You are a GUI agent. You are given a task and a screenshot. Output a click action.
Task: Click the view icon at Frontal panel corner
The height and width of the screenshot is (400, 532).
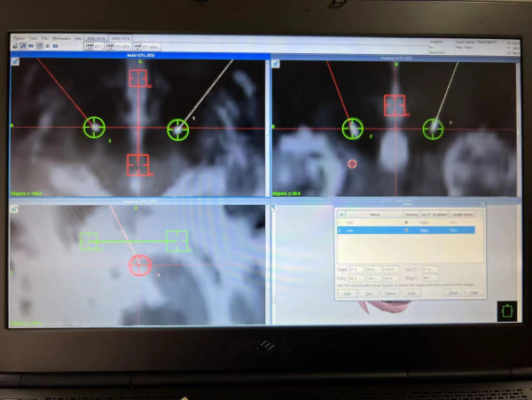(x=277, y=64)
